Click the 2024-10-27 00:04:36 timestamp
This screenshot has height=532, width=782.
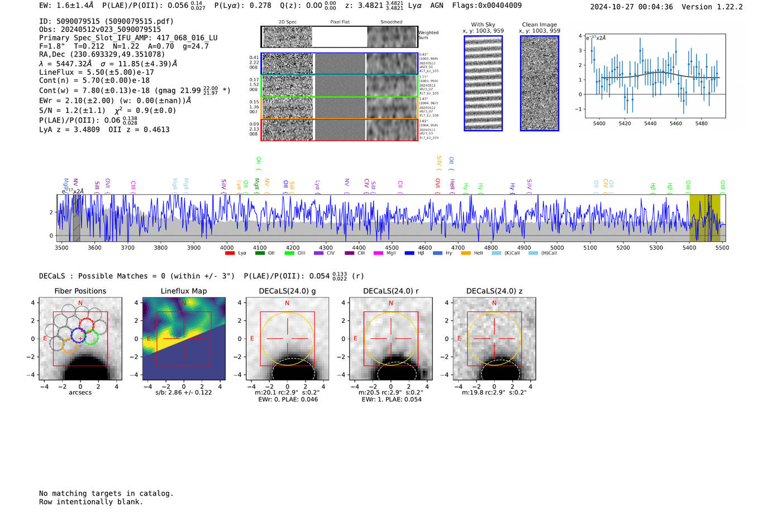click(632, 7)
